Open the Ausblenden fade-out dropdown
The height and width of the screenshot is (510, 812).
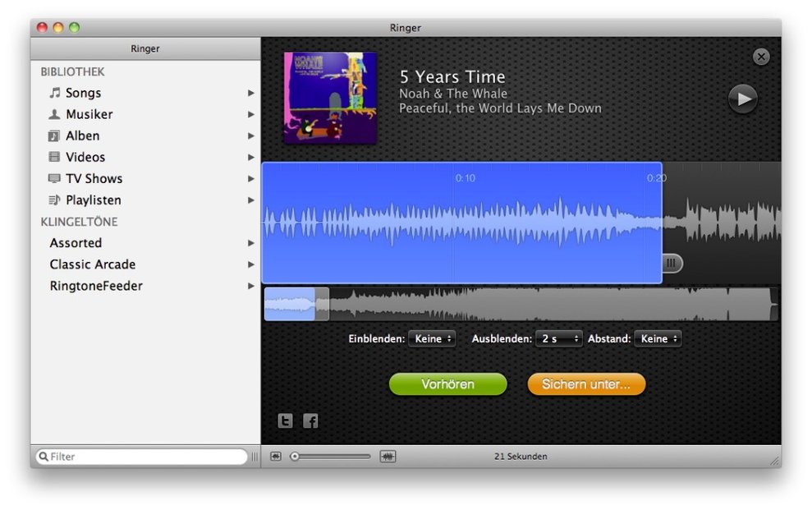click(x=559, y=338)
